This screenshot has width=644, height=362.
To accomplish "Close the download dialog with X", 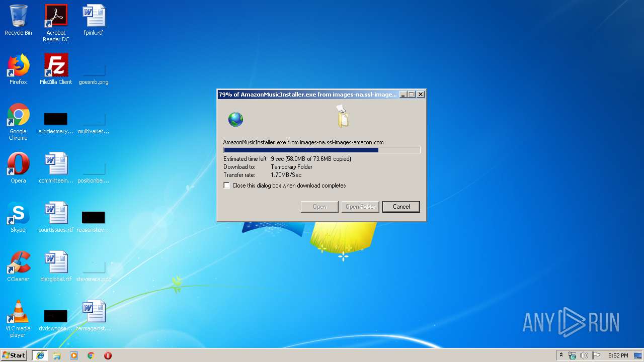I will pos(421,95).
